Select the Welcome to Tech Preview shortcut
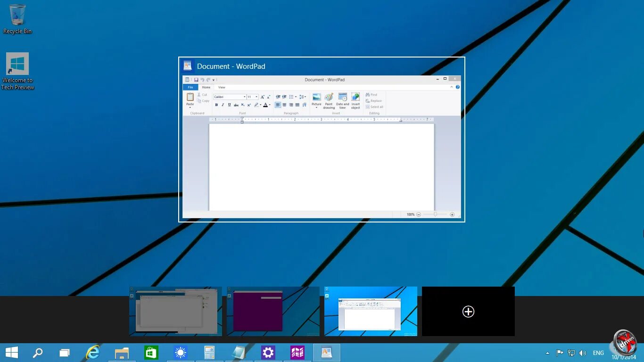 tap(17, 71)
